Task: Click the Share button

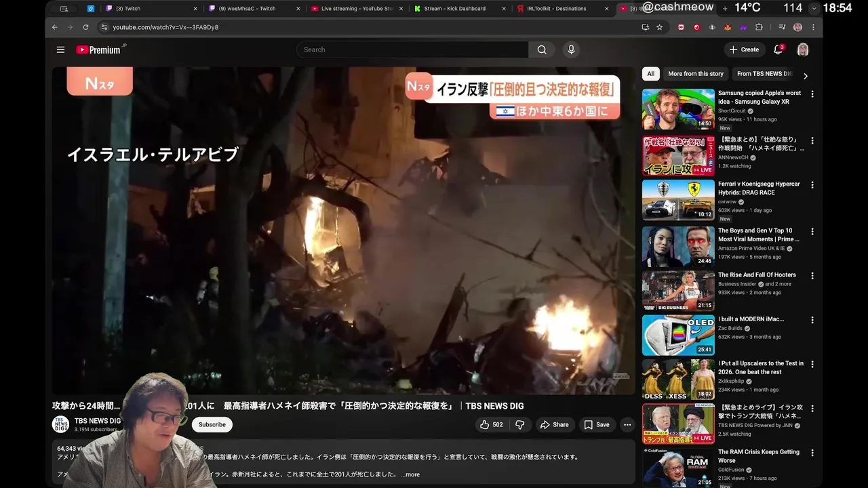Action: click(554, 425)
